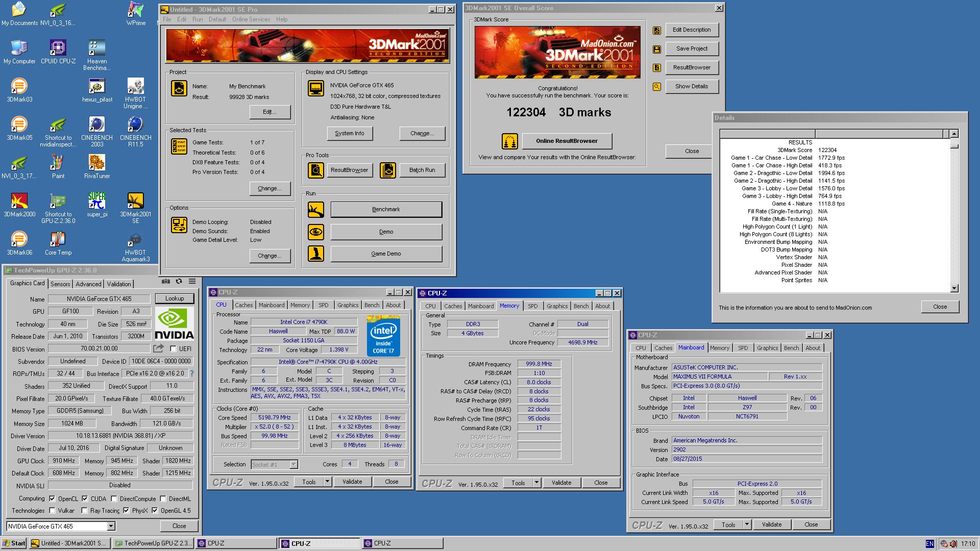The width and height of the screenshot is (980, 551).
Task: Click Validate in CPU-Z Mainboard window
Action: [772, 524]
